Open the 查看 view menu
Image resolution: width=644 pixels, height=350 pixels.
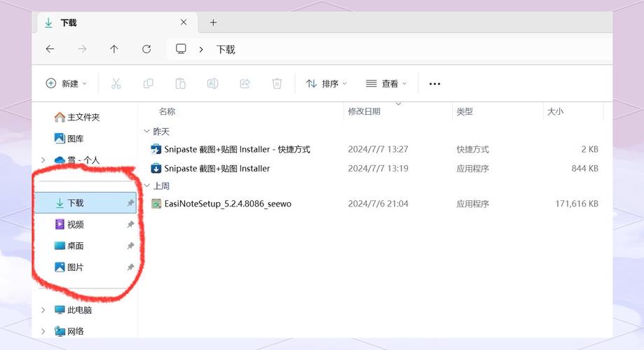(386, 83)
